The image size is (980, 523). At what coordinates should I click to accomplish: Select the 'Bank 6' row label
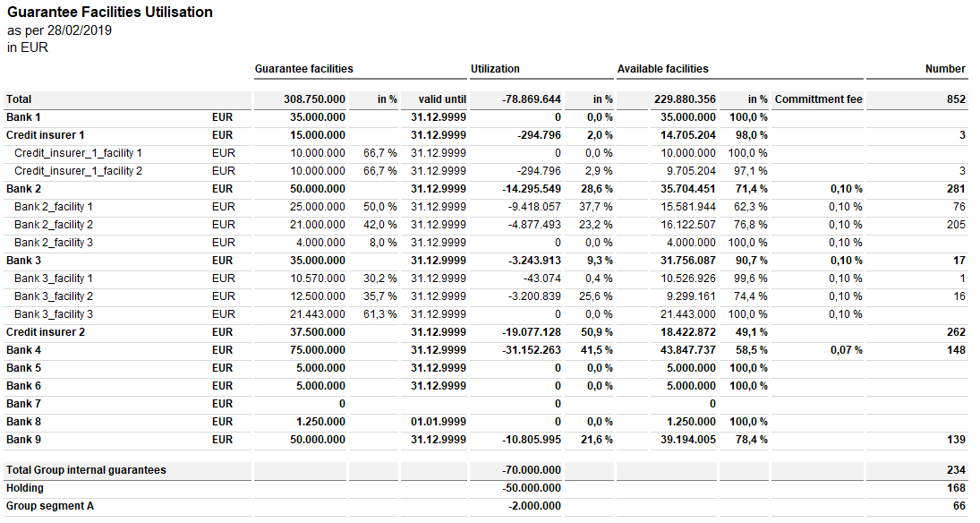coord(23,386)
